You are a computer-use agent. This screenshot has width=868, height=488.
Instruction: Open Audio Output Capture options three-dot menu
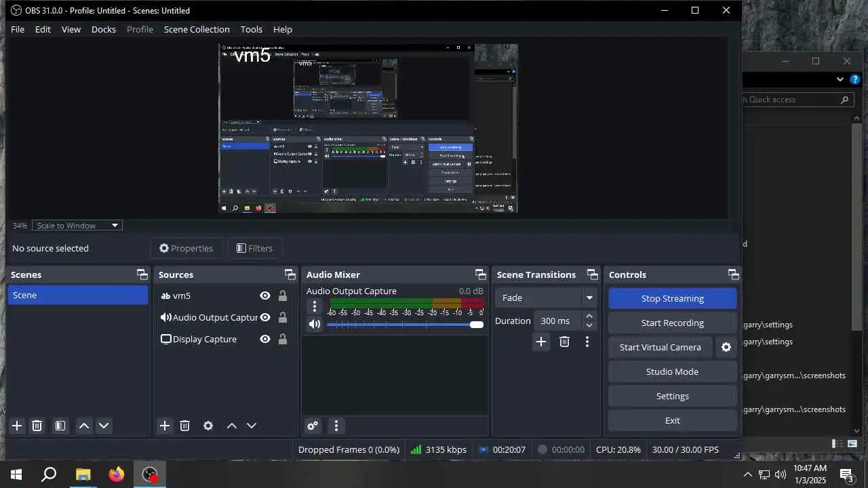314,306
